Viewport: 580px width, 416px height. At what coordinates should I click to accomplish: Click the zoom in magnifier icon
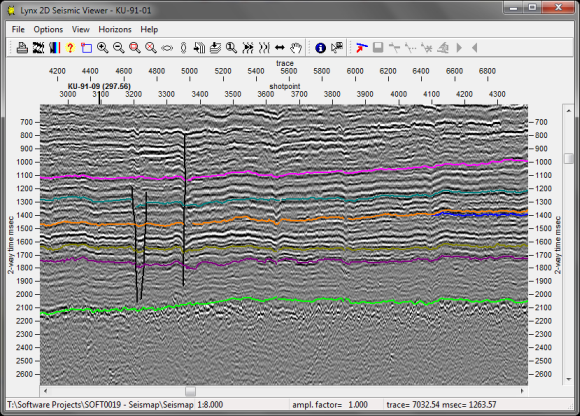pyautogui.click(x=102, y=48)
